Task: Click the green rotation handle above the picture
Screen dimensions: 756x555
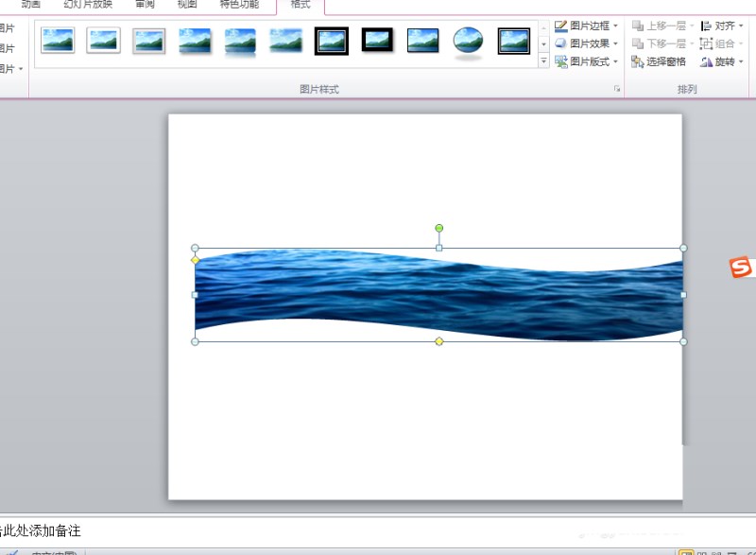Action: (438, 228)
